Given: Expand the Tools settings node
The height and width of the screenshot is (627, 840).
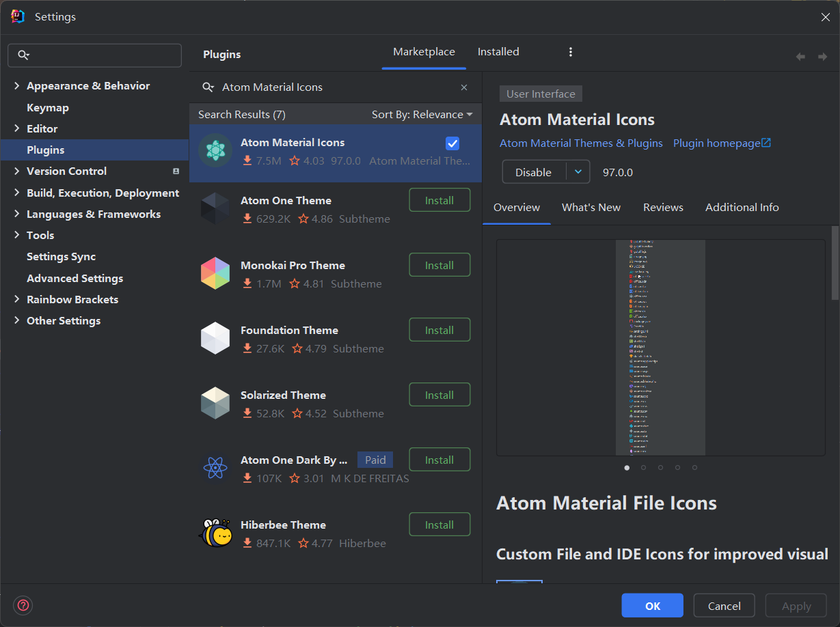Looking at the screenshot, I should click(17, 236).
